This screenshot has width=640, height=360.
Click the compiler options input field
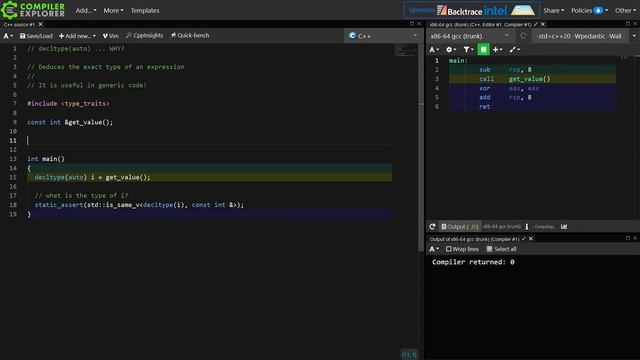pos(580,36)
